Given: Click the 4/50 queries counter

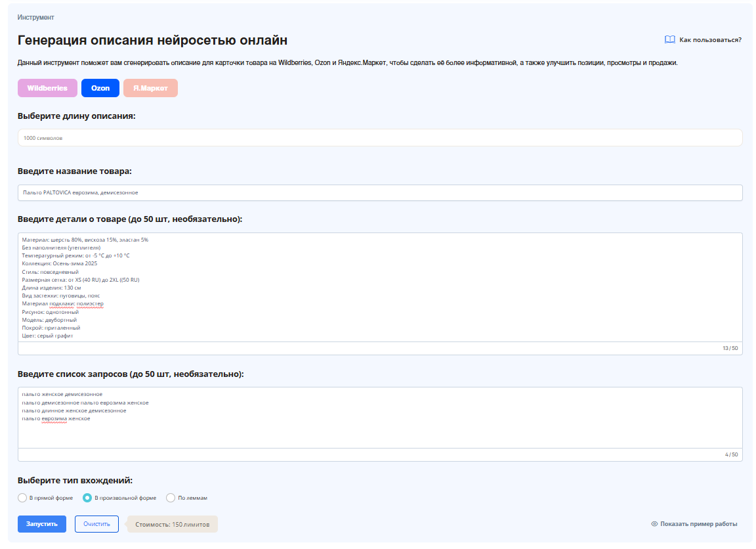Looking at the screenshot, I should click(731, 454).
